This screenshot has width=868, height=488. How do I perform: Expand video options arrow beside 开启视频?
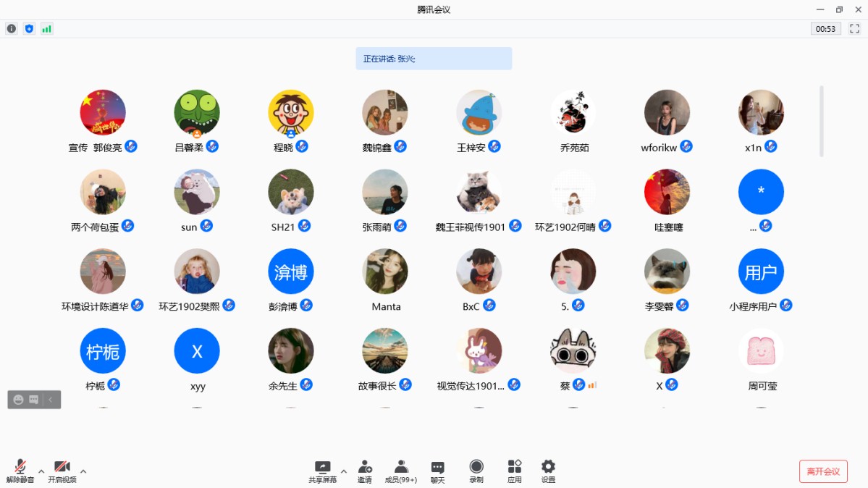tap(83, 471)
